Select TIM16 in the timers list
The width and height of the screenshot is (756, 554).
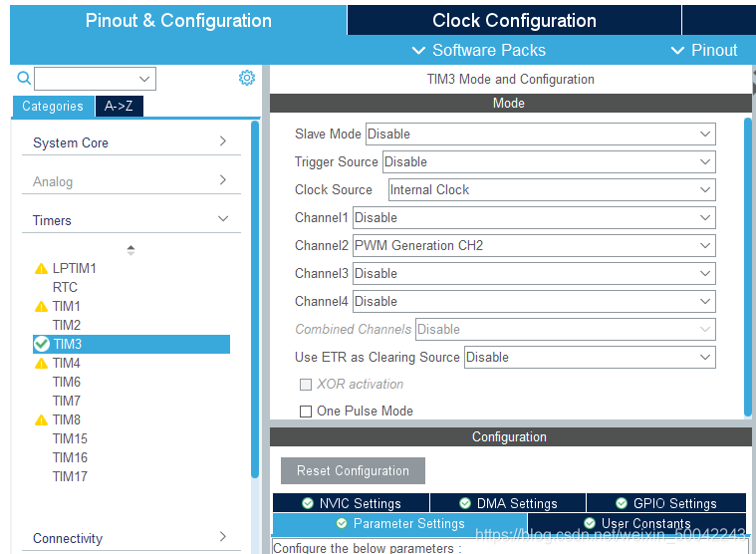coord(70,457)
